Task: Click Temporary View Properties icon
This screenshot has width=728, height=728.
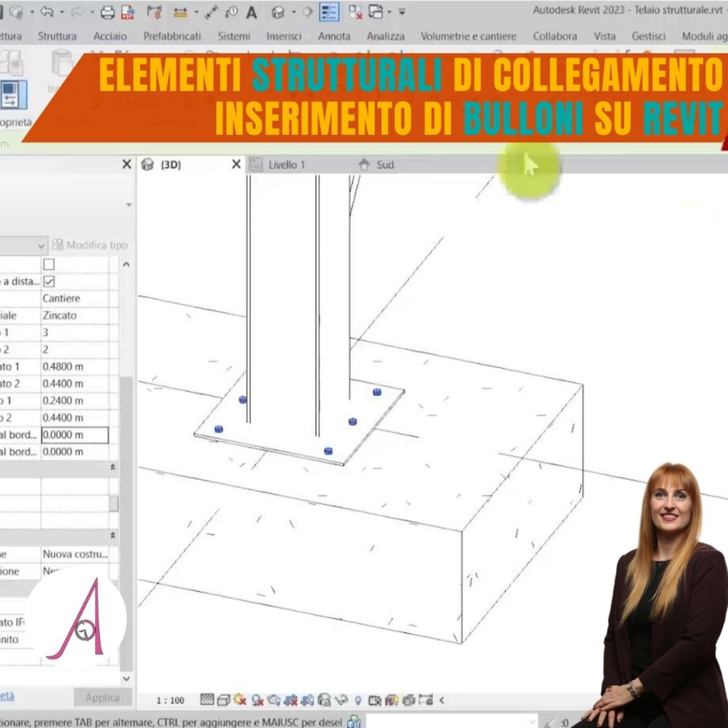Action: 374,701
